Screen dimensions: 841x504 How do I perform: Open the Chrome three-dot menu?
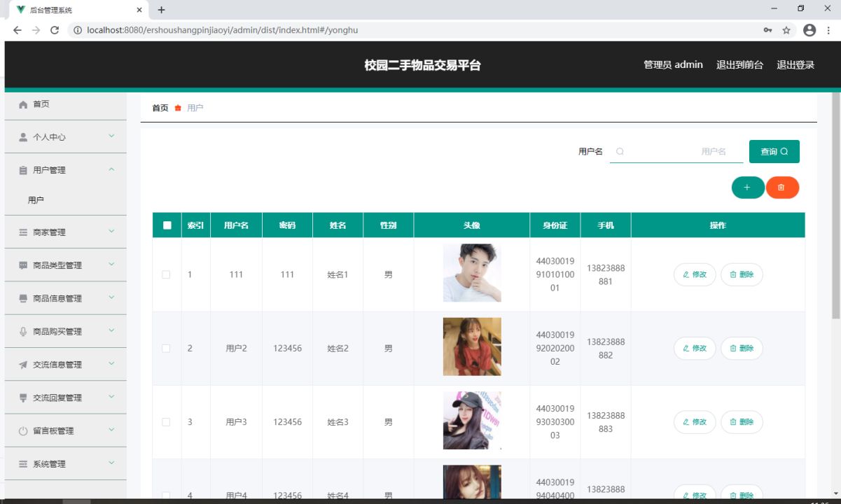pos(828,30)
